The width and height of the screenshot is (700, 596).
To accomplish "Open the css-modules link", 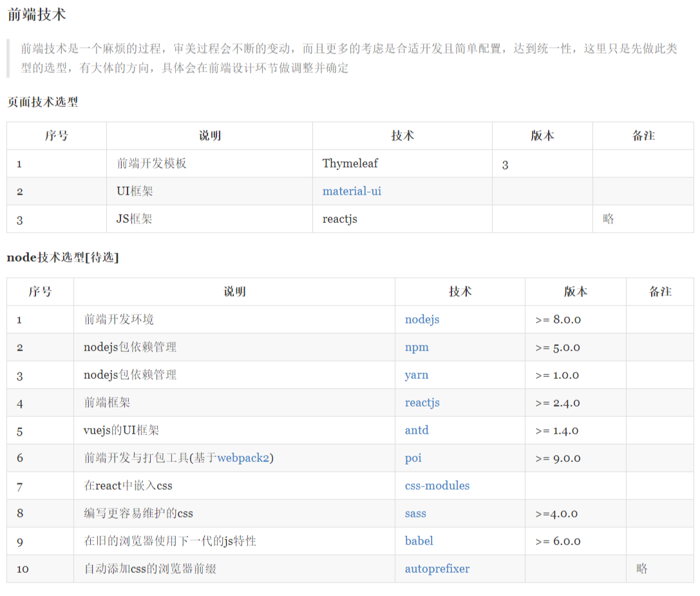I will tap(437, 486).
